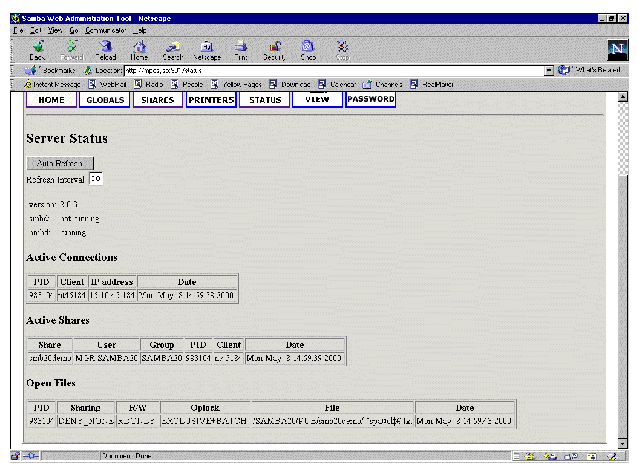This screenshot has width=638, height=476.
Task: Open the Radio bookmark icon
Action: pos(138,84)
